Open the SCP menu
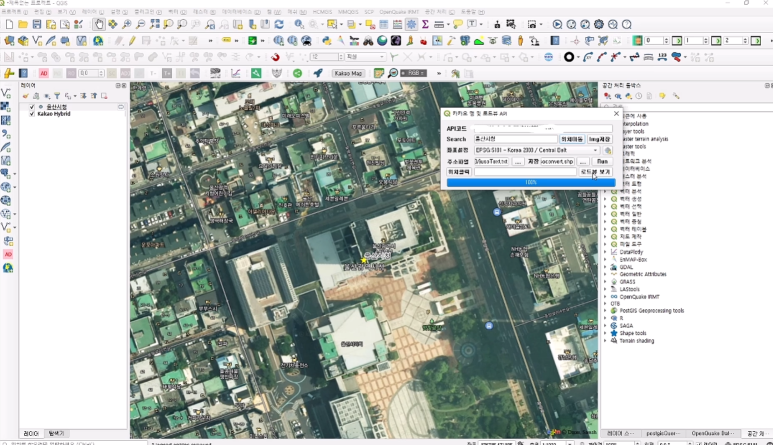Viewport: 773px width, 445px height. point(369,11)
